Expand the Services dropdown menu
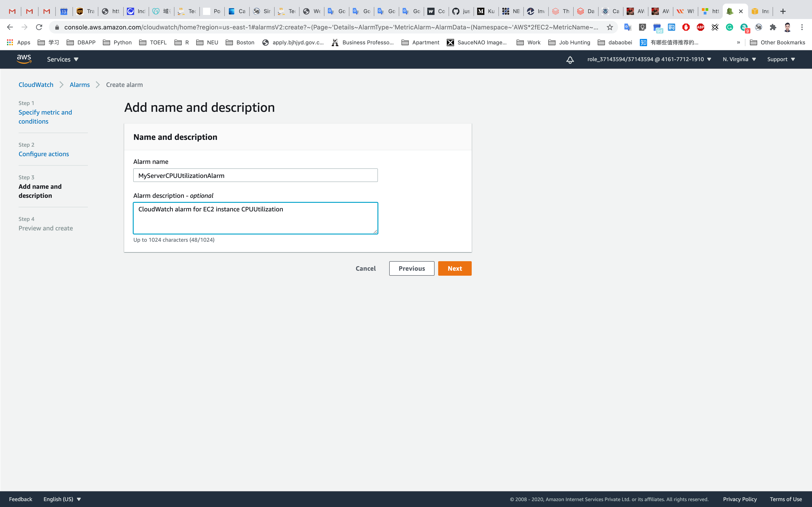The width and height of the screenshot is (812, 507). click(x=62, y=59)
